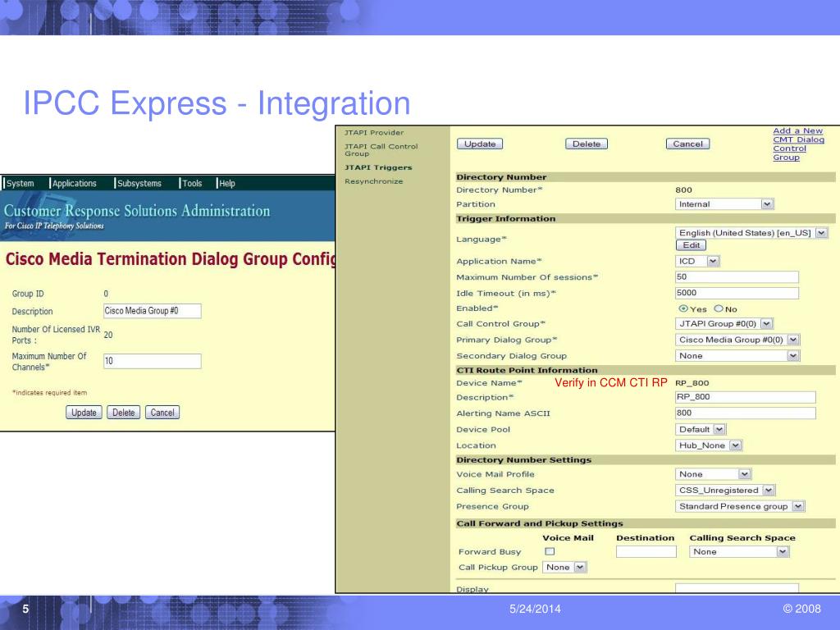Viewport: 840px width, 630px height.
Task: Open the Tools menu
Action: 192,183
